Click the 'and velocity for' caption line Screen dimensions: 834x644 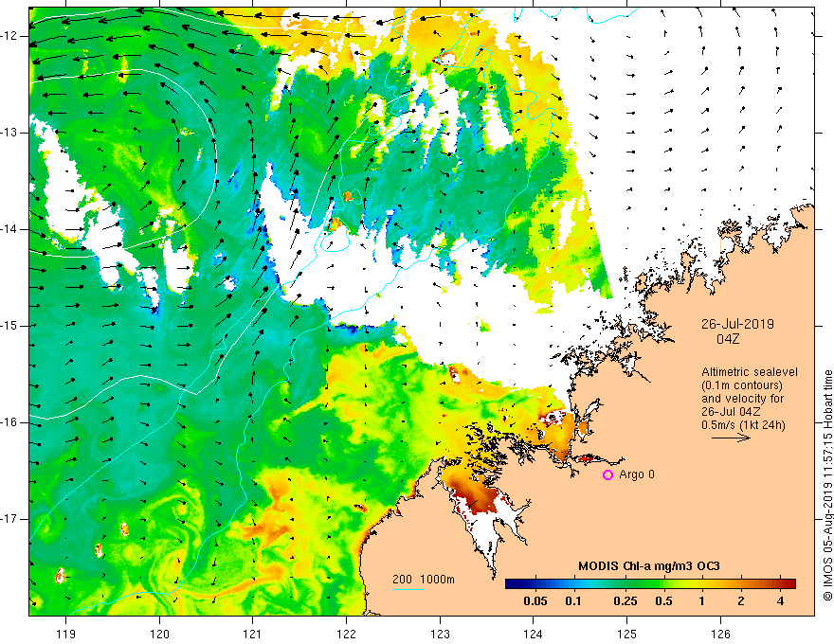click(742, 399)
